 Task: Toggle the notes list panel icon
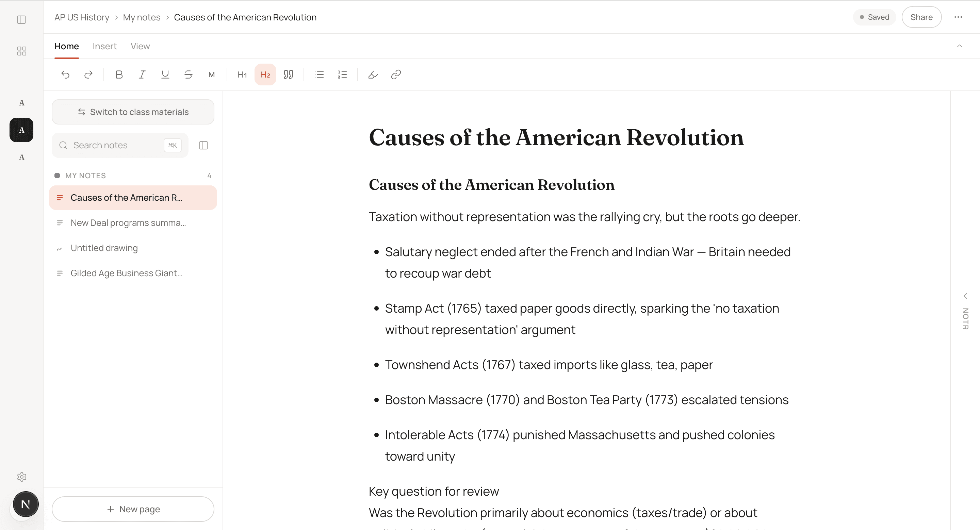(203, 145)
